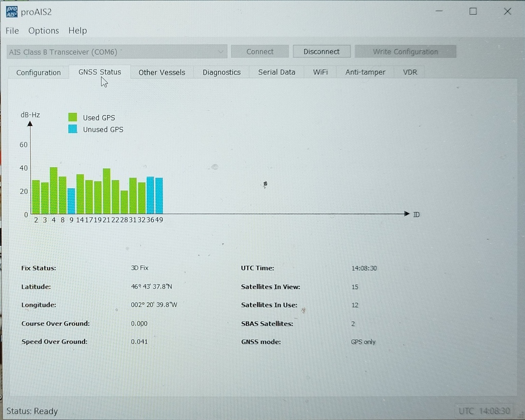Click the proAIS2 app icon in title bar

point(12,12)
